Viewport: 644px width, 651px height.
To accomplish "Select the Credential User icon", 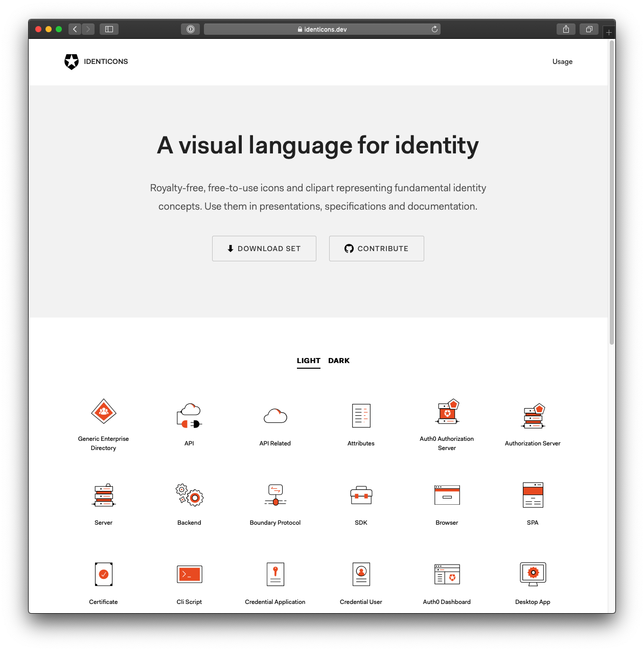I will (x=361, y=574).
